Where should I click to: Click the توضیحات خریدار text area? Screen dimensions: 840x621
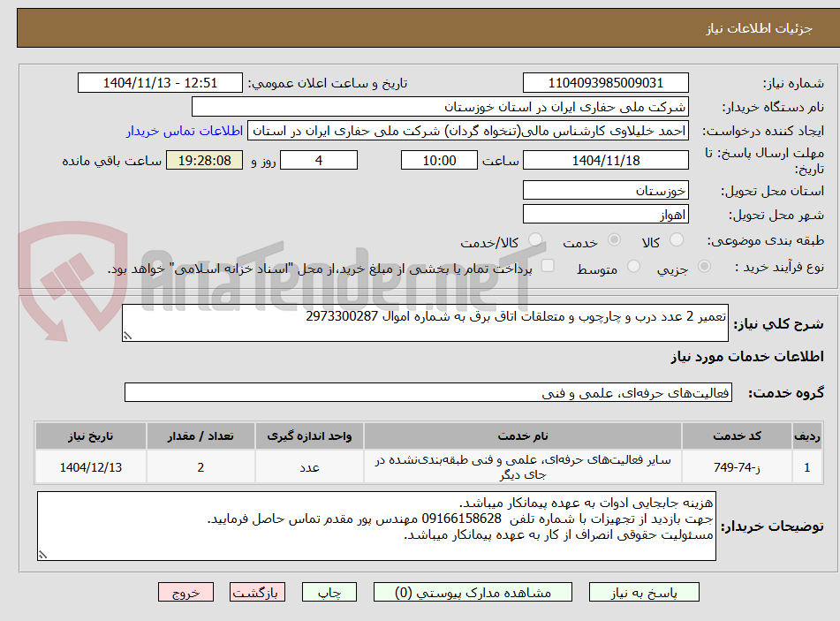point(376,526)
